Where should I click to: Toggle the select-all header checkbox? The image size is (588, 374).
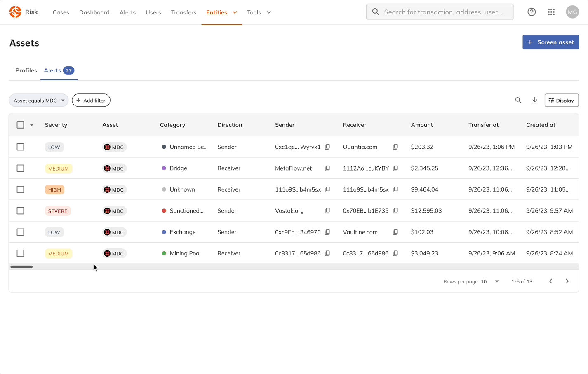(20, 125)
